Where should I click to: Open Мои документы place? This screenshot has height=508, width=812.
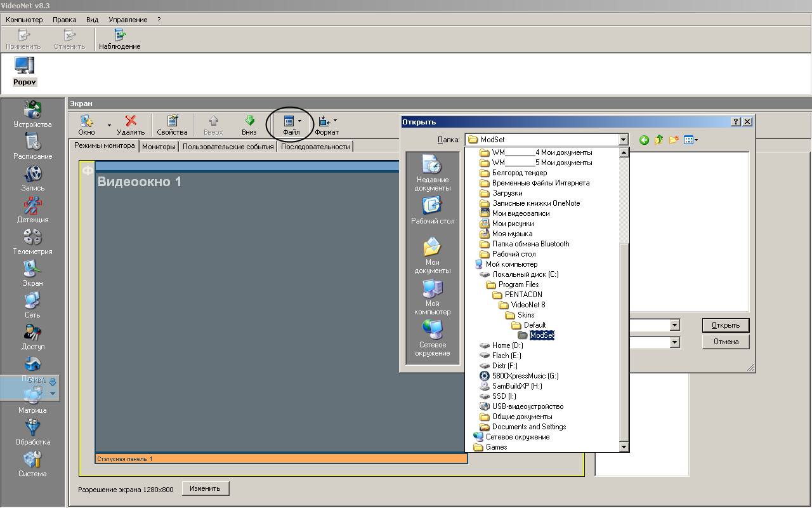432,256
